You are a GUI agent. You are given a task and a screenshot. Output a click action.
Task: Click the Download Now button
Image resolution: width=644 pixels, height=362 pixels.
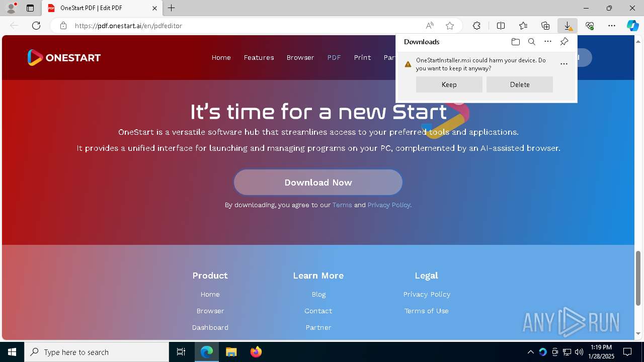pos(318,183)
